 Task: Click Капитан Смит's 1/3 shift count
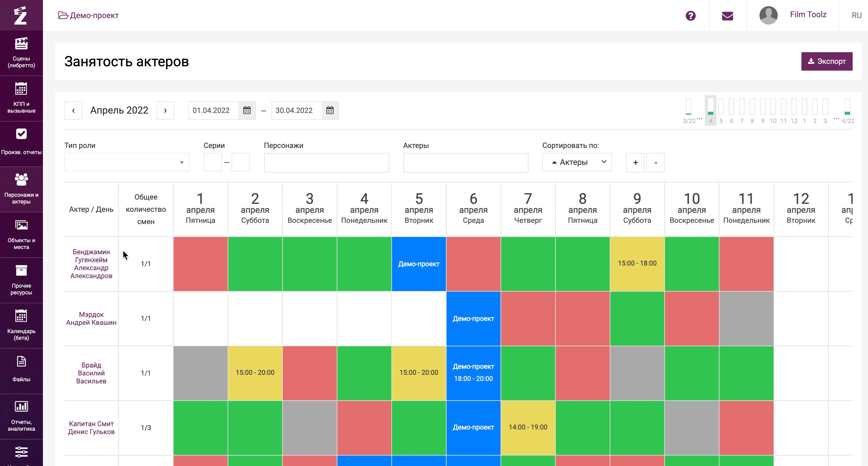pyautogui.click(x=146, y=428)
